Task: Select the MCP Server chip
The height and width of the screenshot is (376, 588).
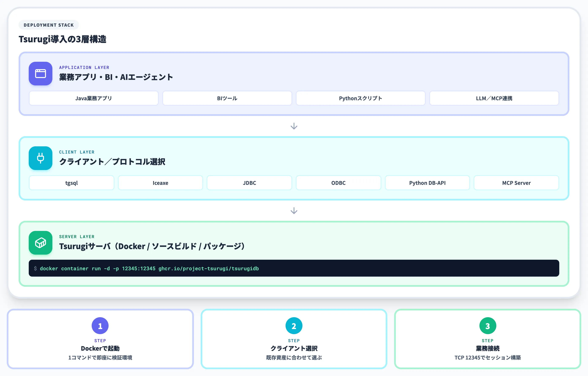Action: click(x=516, y=183)
